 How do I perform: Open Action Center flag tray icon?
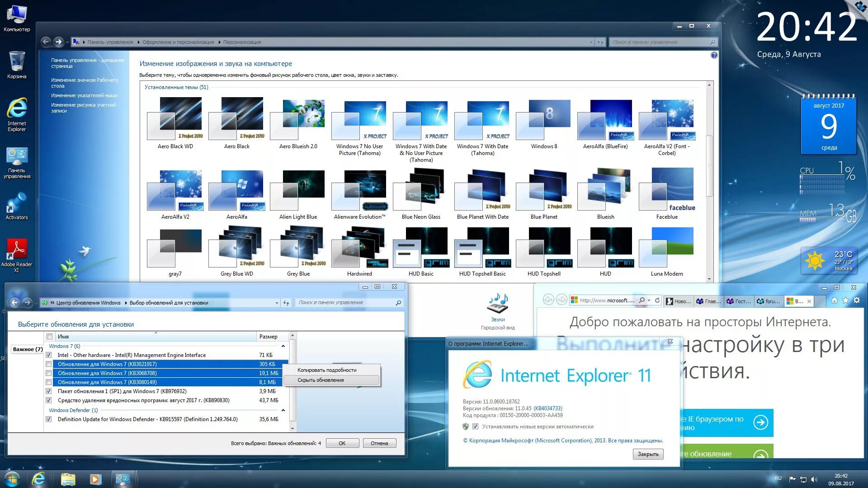pyautogui.click(x=792, y=479)
